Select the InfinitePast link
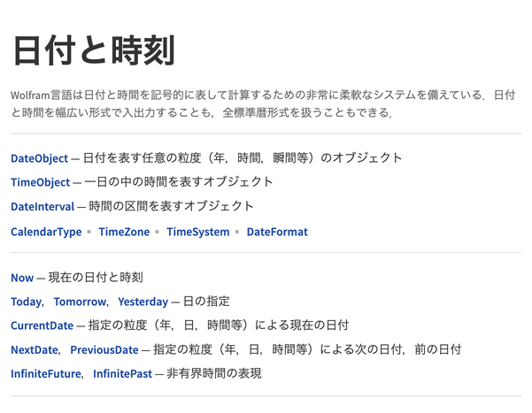The width and height of the screenshot is (532, 413). click(122, 373)
